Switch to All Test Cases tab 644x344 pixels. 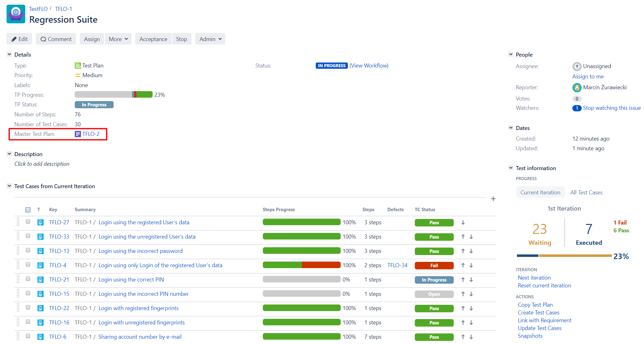[x=586, y=193]
